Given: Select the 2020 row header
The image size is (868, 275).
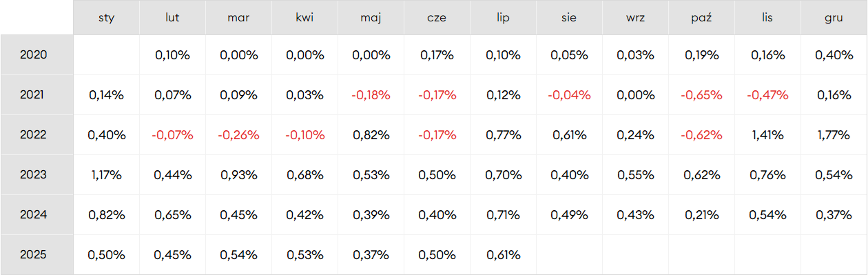Looking at the screenshot, I should (x=37, y=54).
